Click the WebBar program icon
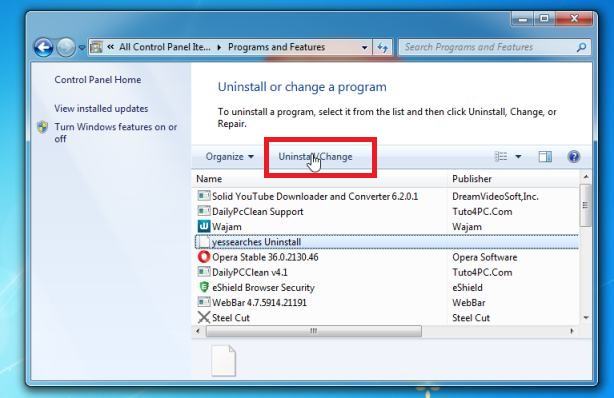614x398 pixels. [204, 302]
